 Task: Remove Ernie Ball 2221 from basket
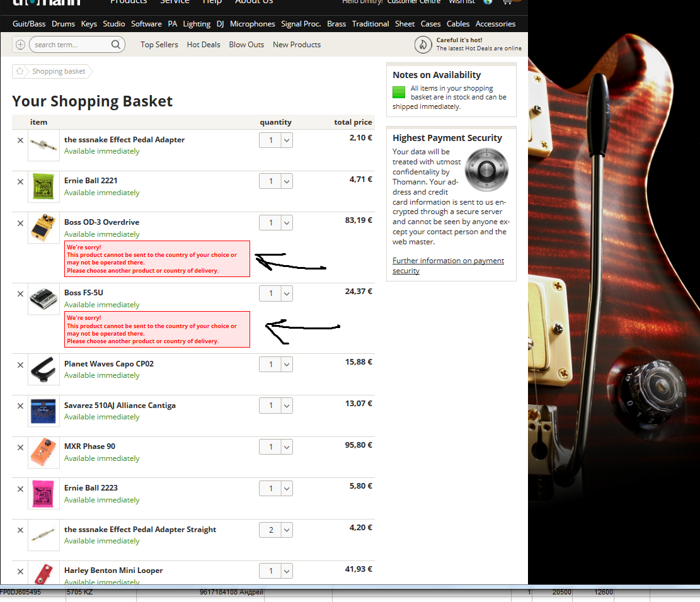(x=20, y=181)
